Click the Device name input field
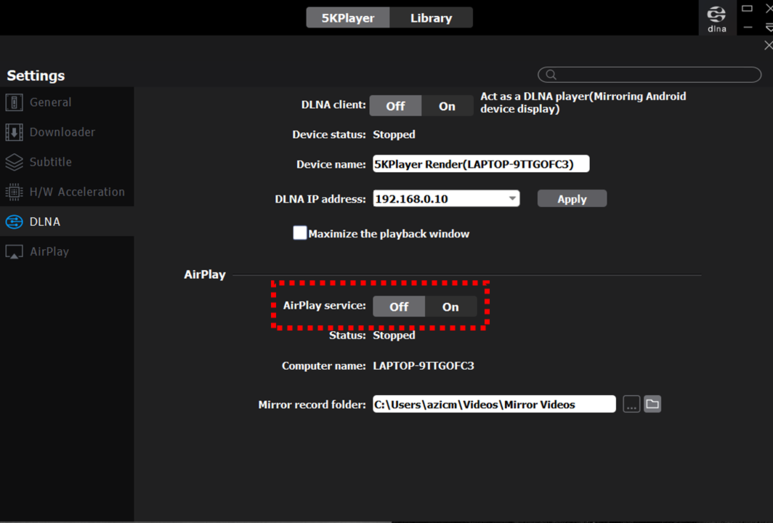The image size is (773, 523). (481, 164)
